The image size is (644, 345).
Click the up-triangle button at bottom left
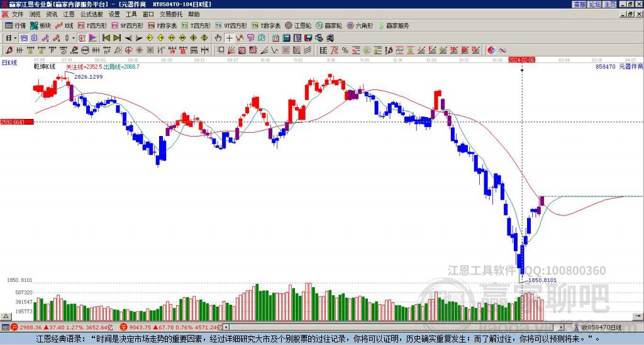tap(5, 316)
